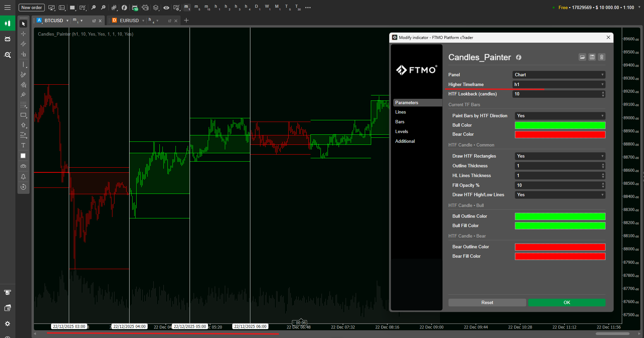Viewport: 644px width, 338px height.
Task: Switch to the EURUSD chart tab
Action: tap(129, 21)
